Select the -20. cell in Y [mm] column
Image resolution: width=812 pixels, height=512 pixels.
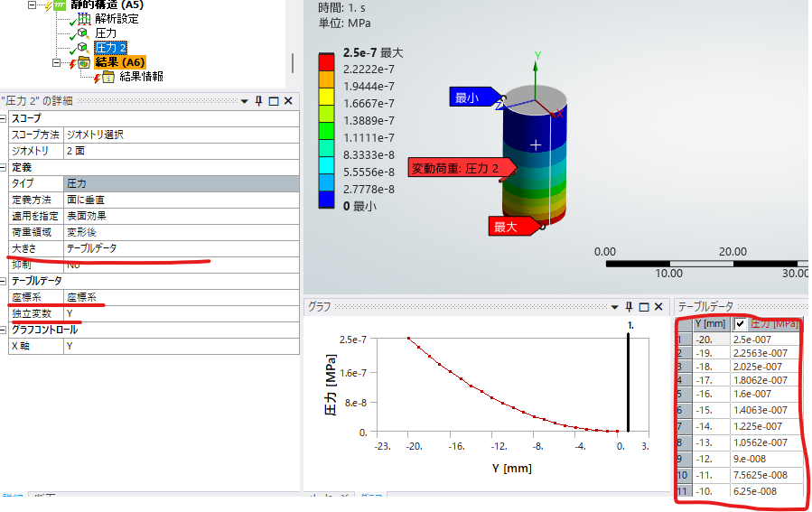click(x=711, y=340)
